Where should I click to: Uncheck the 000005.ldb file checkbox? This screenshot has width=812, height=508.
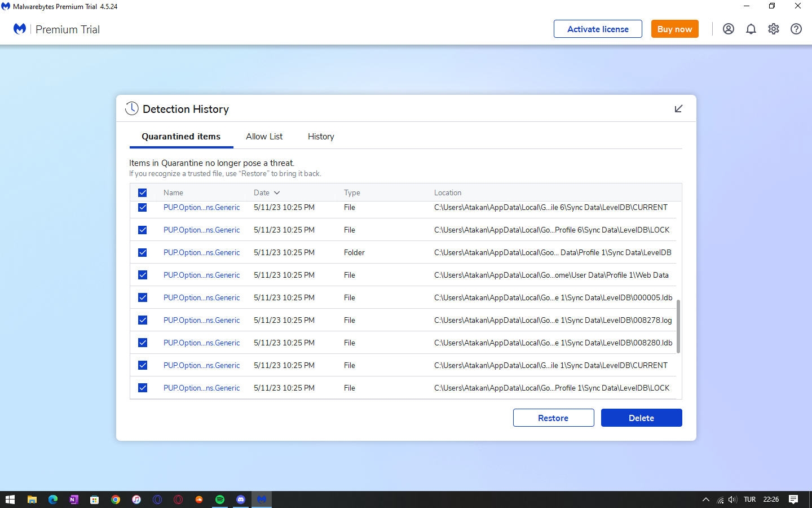click(142, 297)
